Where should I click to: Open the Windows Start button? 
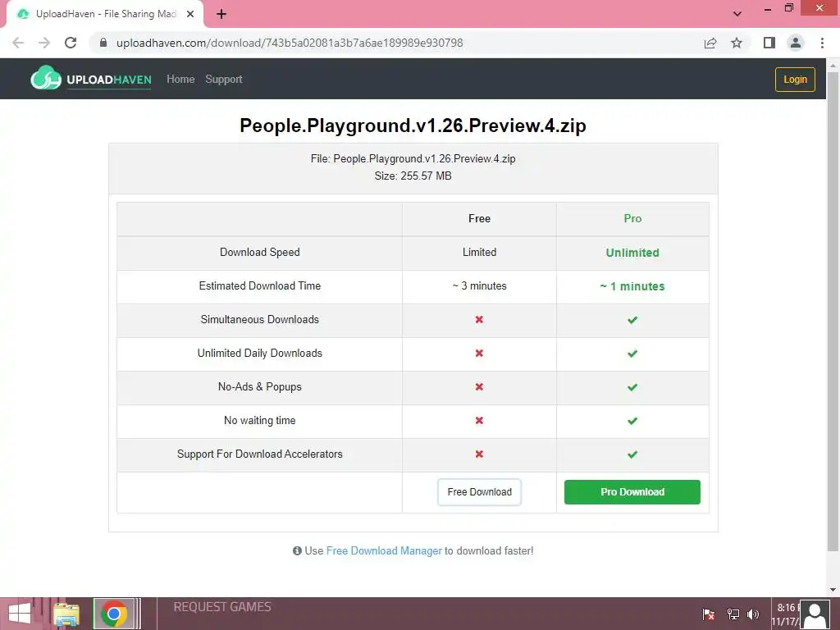point(20,614)
